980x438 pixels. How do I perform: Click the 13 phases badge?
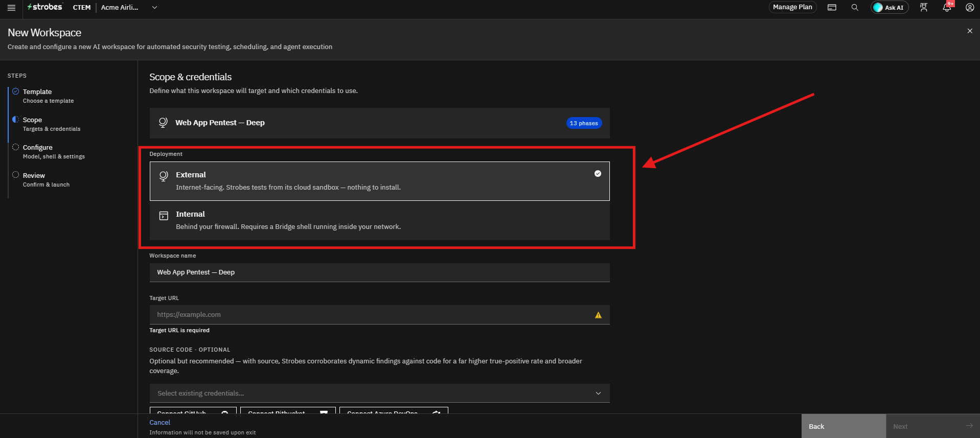(x=584, y=123)
